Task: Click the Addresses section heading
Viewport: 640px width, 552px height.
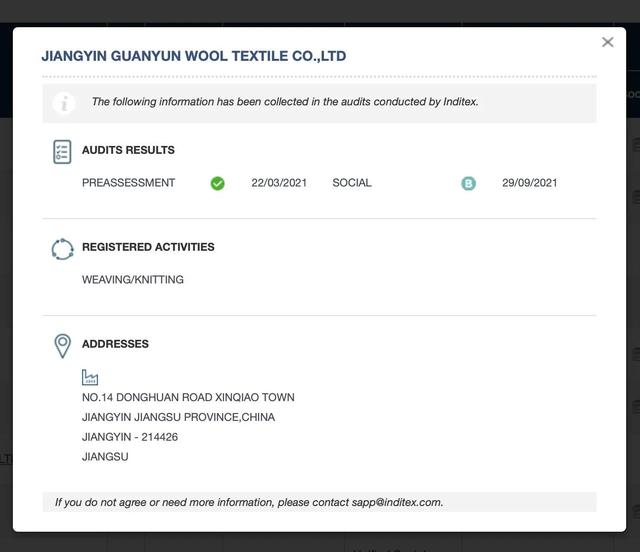Action: pos(115,344)
